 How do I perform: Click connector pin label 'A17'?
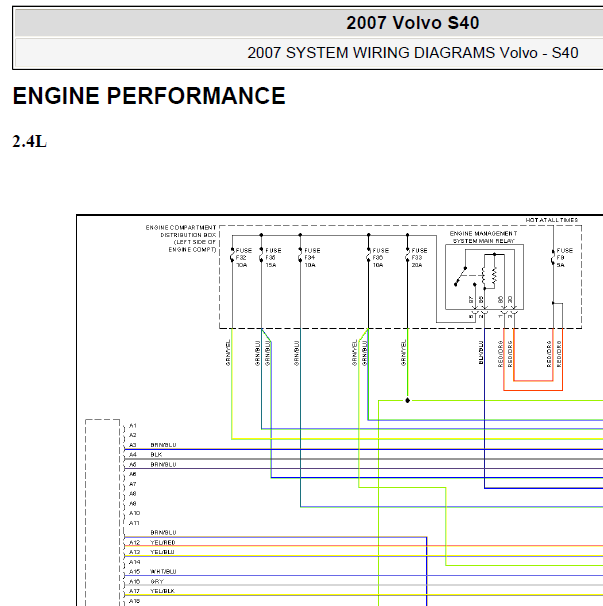pyautogui.click(x=134, y=591)
